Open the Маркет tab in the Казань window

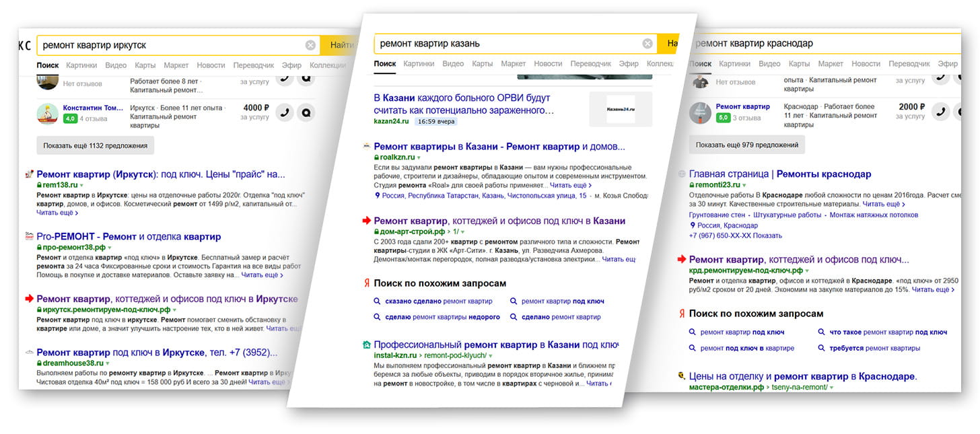514,63
